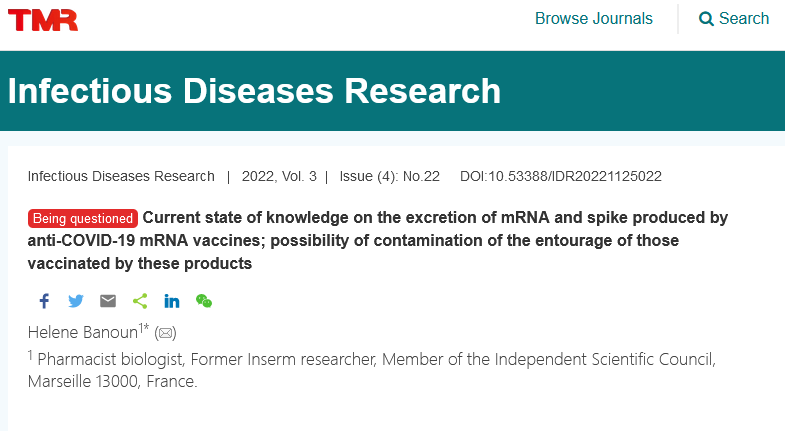Click the author's contact envelope icon

click(166, 333)
